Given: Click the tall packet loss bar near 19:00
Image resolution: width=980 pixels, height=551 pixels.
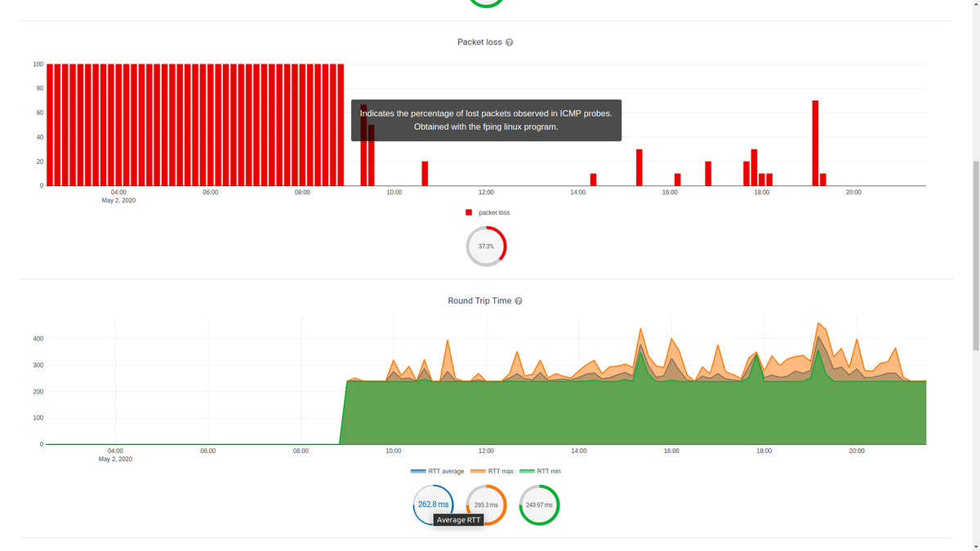Looking at the screenshot, I should point(815,143).
